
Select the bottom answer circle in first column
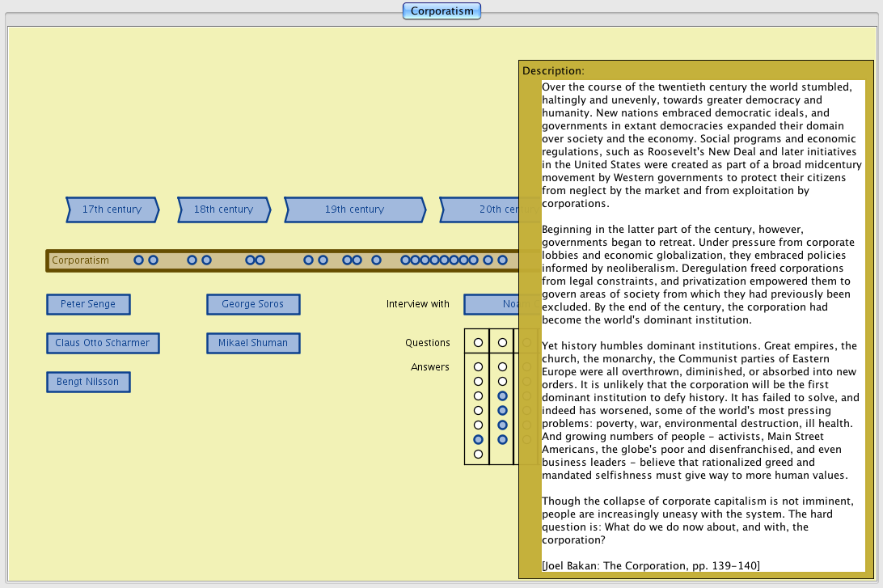coord(478,454)
